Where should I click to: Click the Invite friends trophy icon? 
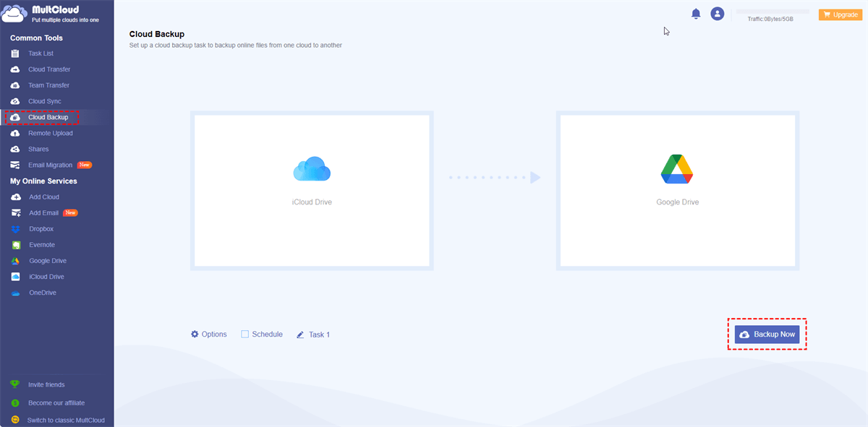click(x=15, y=384)
